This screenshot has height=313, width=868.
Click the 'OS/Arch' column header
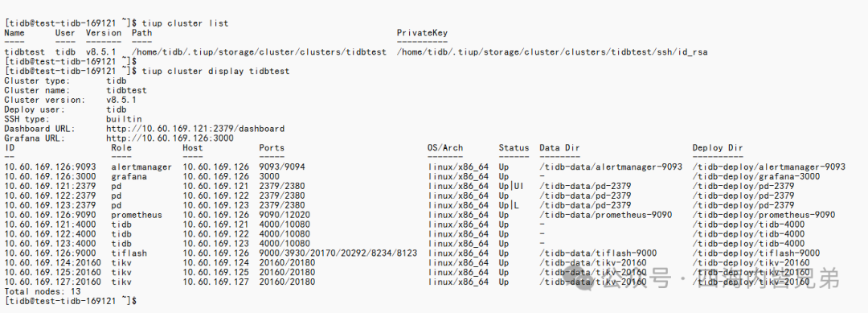point(445,148)
